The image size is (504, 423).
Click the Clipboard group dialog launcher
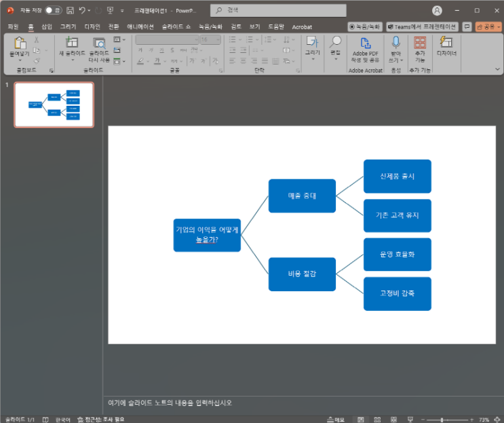click(52, 71)
